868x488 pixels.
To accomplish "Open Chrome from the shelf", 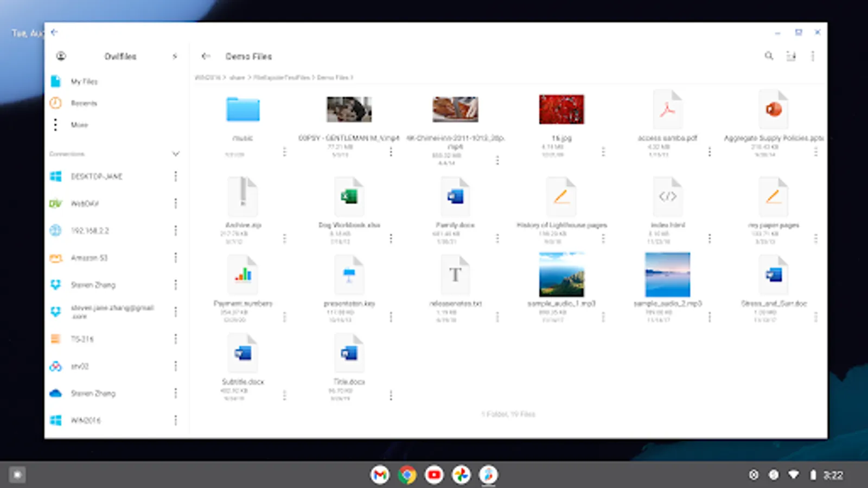I will point(407,475).
